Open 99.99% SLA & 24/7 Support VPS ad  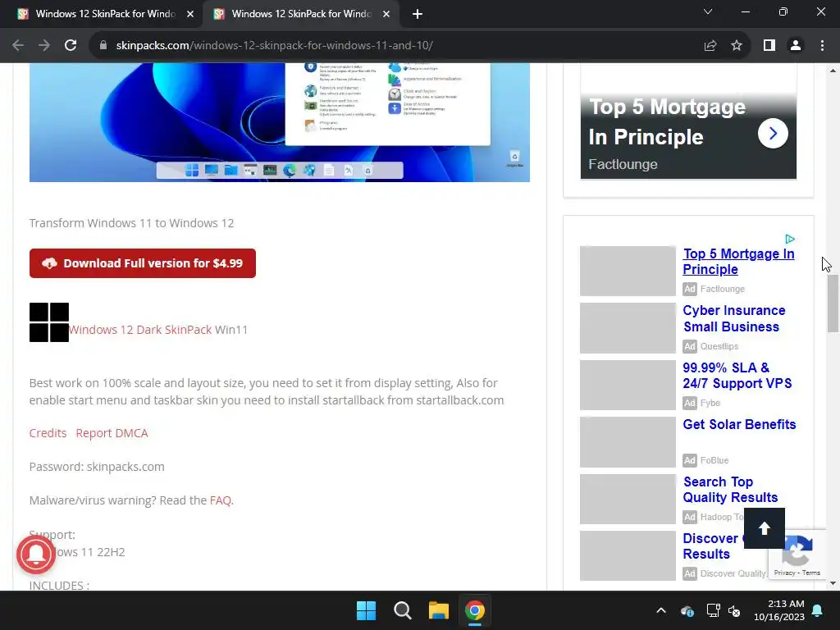click(x=737, y=376)
